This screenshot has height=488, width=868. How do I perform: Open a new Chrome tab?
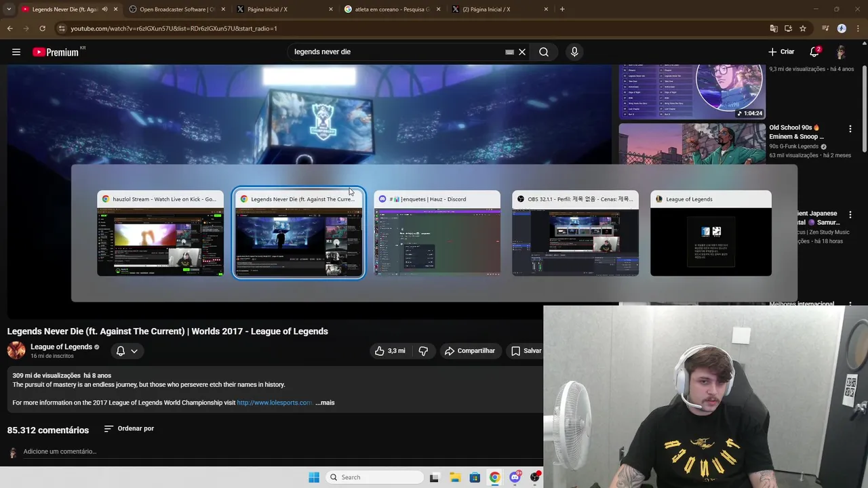click(562, 9)
